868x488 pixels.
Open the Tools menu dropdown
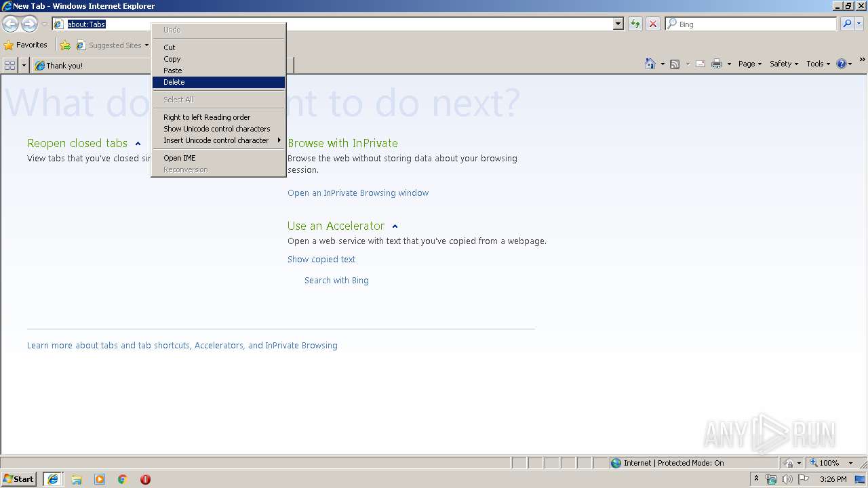818,64
